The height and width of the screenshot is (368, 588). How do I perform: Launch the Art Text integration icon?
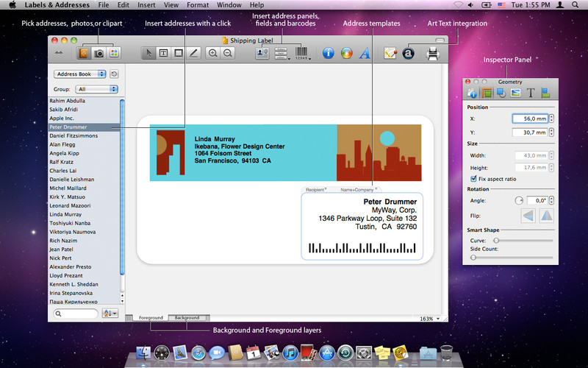tap(408, 53)
